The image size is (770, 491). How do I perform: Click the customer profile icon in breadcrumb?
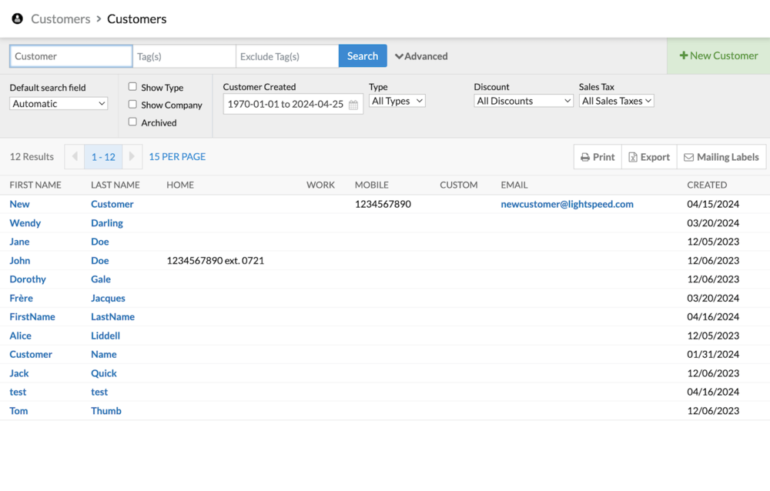(17, 19)
